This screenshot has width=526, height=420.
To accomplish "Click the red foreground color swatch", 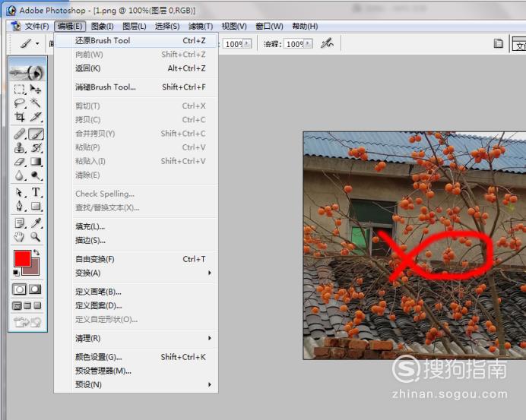I will tap(23, 258).
